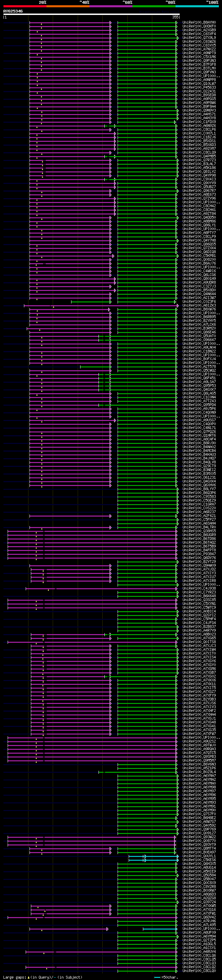Click the UniRef100_Q4PMB5 label

pos(199,156)
